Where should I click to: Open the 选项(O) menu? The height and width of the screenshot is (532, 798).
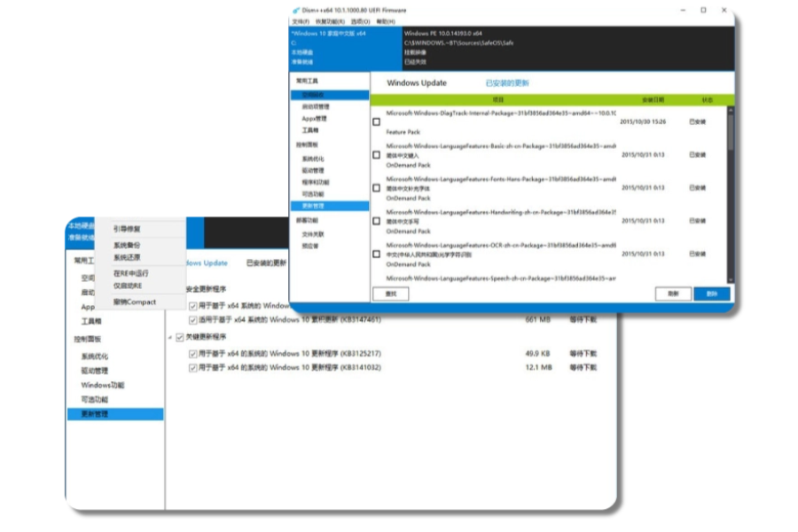pyautogui.click(x=360, y=22)
